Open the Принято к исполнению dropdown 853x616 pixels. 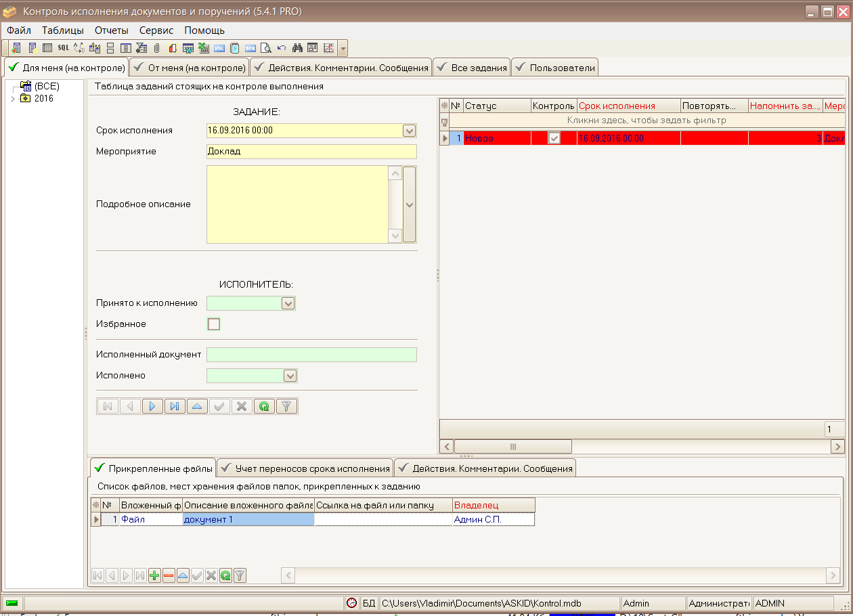point(288,303)
